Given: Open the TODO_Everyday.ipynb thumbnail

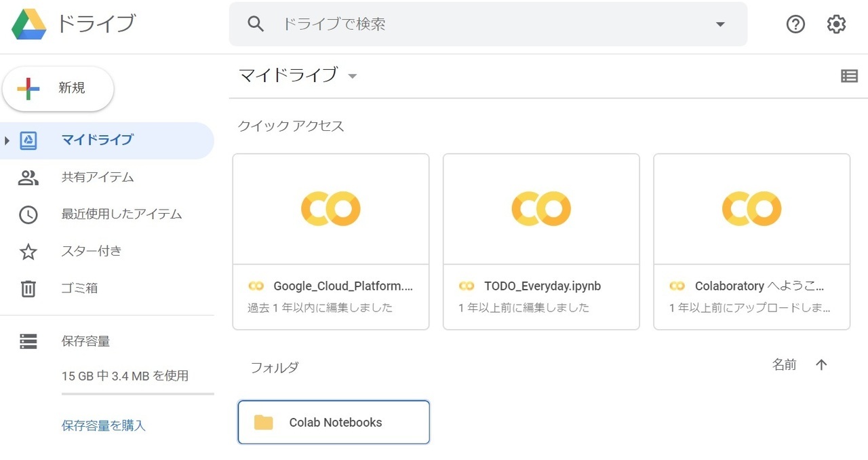Looking at the screenshot, I should [x=541, y=209].
